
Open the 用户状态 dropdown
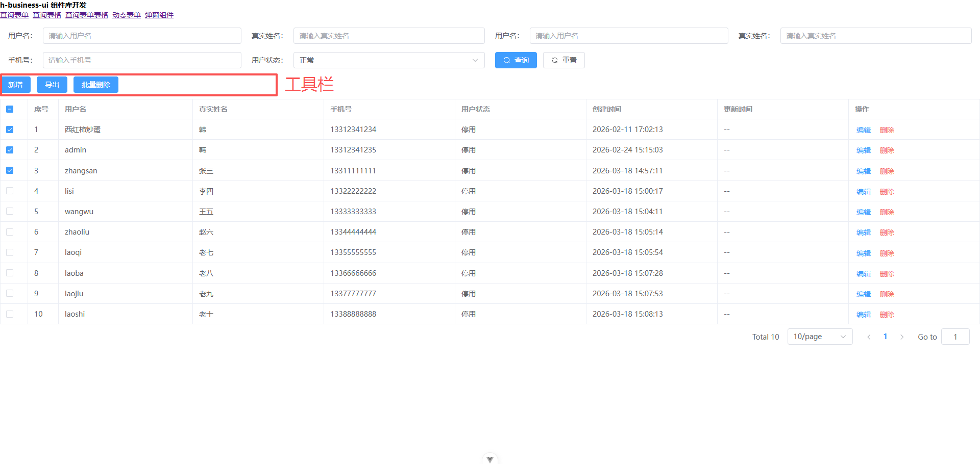pos(389,60)
